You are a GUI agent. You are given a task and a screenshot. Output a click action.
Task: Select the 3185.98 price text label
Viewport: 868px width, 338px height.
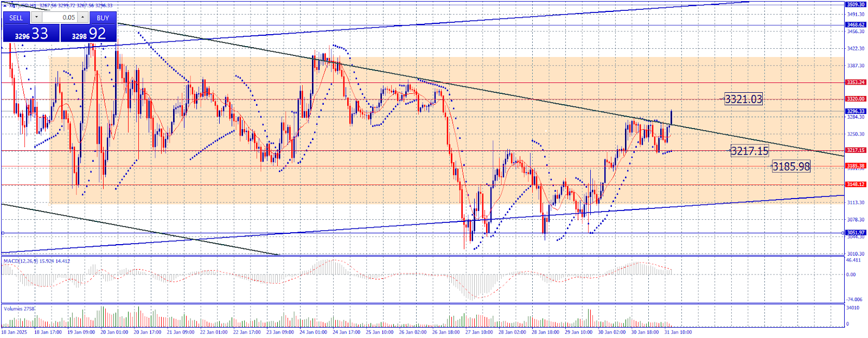pyautogui.click(x=791, y=166)
